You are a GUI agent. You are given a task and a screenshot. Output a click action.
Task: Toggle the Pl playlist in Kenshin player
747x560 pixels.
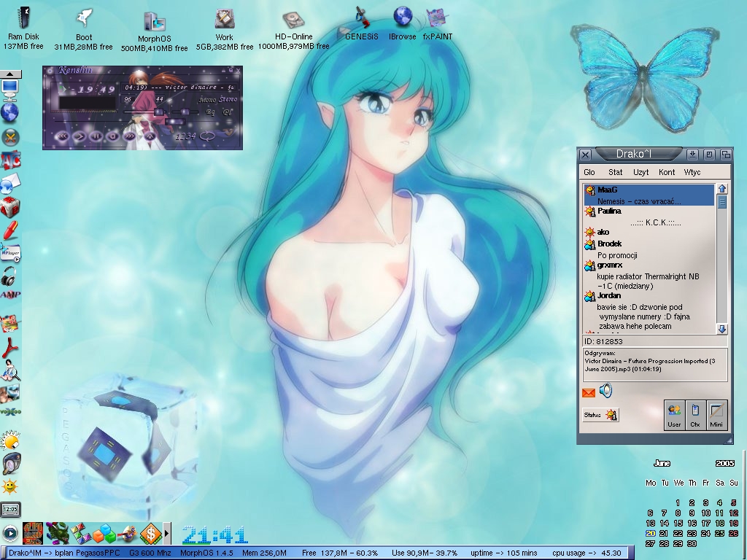pos(228,112)
